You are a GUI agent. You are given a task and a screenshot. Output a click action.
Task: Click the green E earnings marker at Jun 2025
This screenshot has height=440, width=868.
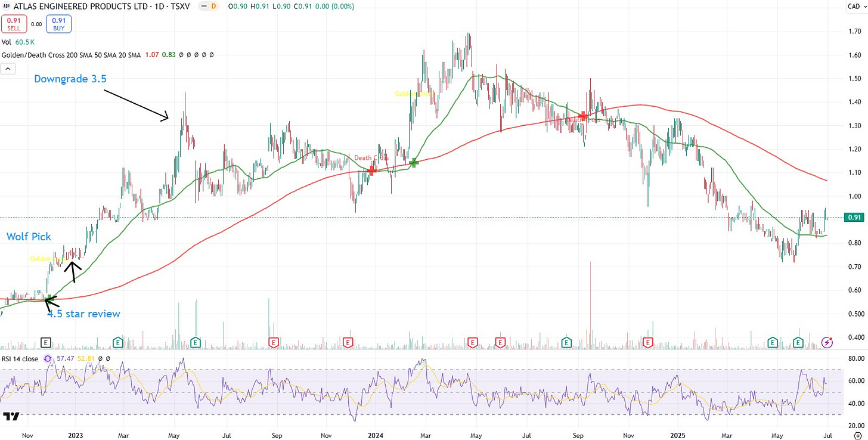tap(799, 342)
